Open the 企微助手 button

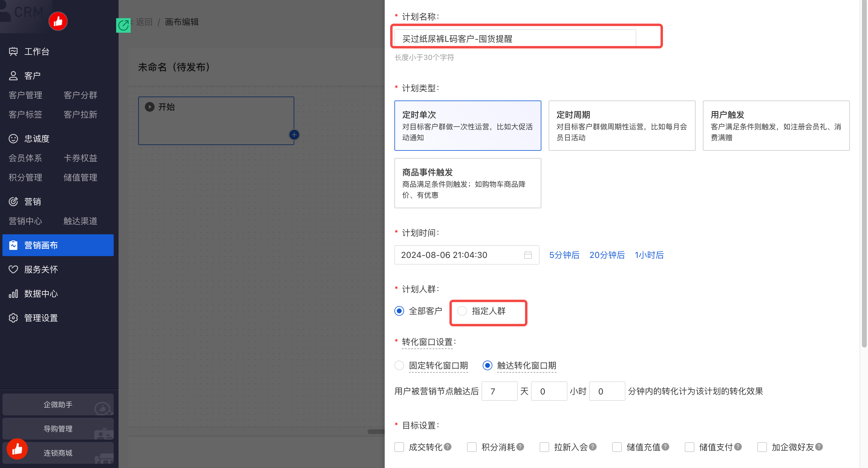(x=58, y=404)
